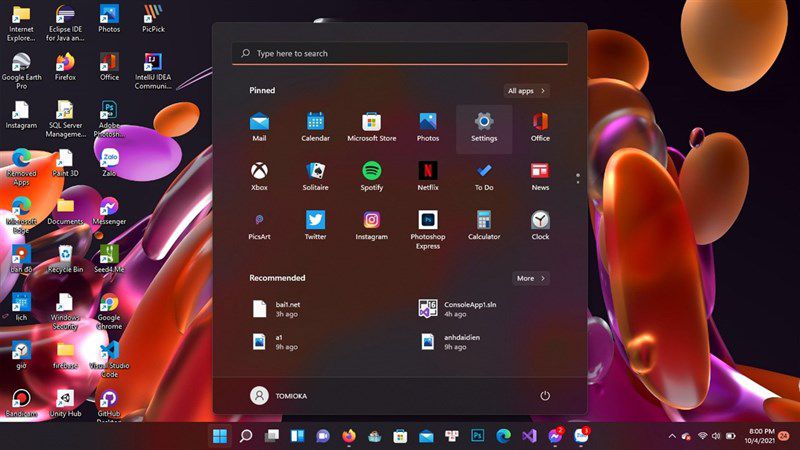Open Zalo on the taskbar
This screenshot has height=450, width=800.
(x=581, y=436)
